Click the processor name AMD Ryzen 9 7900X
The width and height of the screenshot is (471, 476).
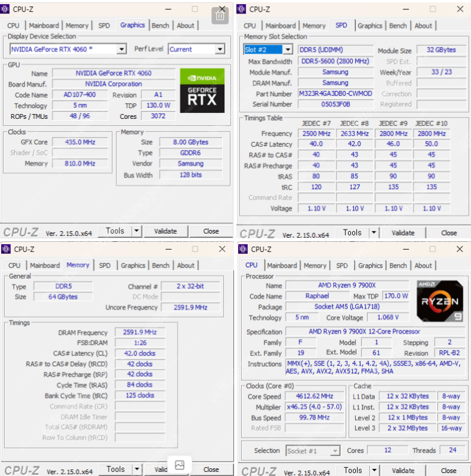(347, 285)
